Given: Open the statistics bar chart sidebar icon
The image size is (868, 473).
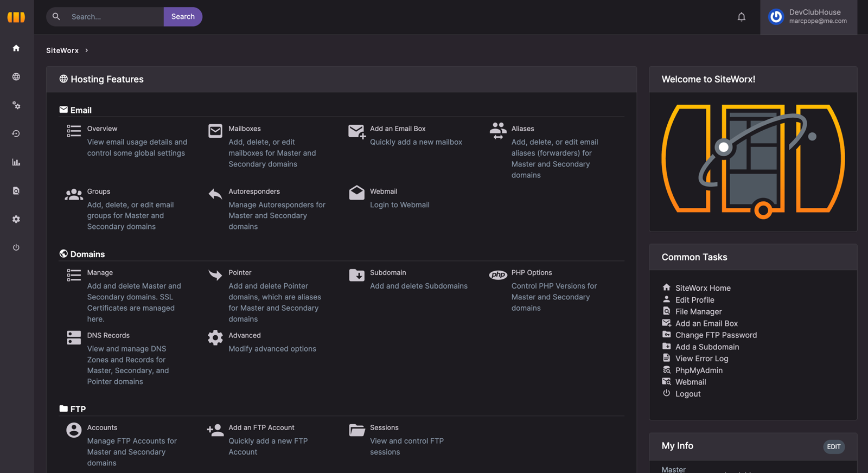Looking at the screenshot, I should click(16, 162).
